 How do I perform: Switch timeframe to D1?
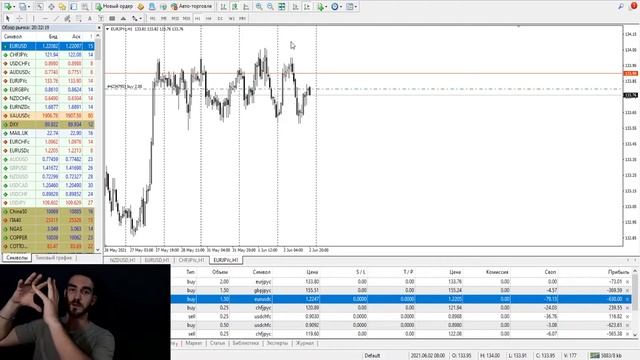tap(220, 18)
